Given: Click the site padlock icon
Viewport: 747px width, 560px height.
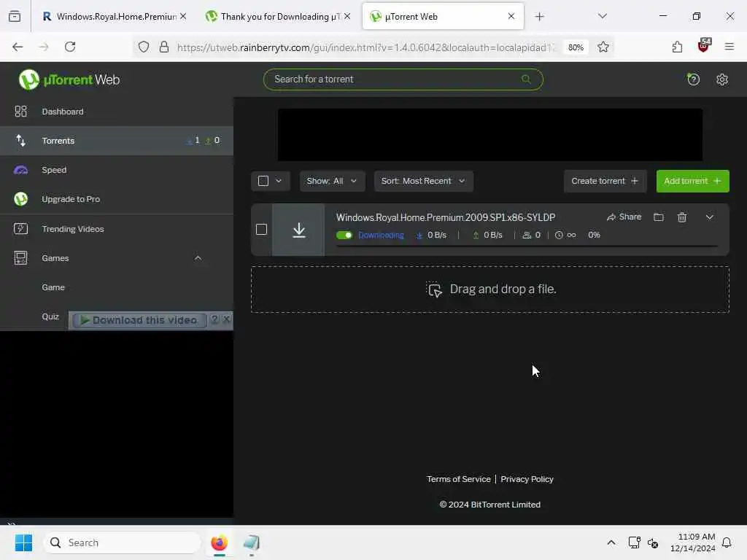Looking at the screenshot, I should click(164, 47).
